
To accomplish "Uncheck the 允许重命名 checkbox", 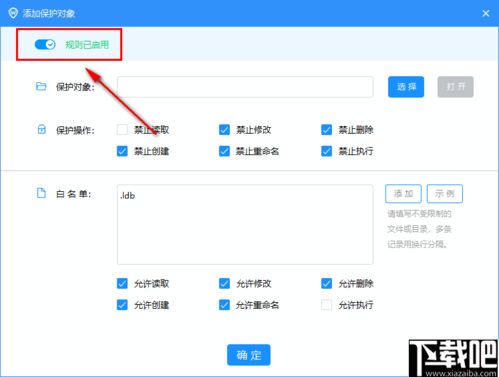I will [x=224, y=305].
